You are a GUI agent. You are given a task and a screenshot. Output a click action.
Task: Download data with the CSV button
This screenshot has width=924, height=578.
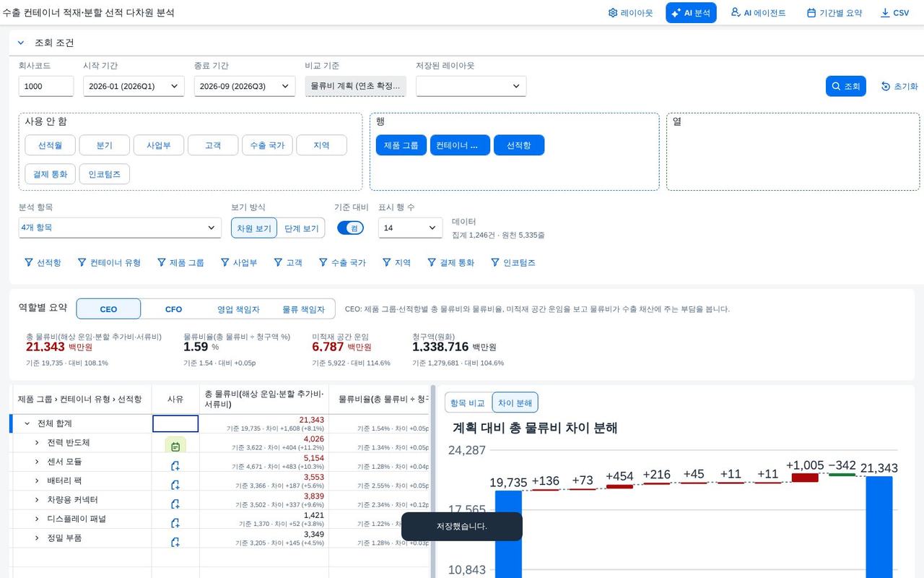click(x=895, y=13)
